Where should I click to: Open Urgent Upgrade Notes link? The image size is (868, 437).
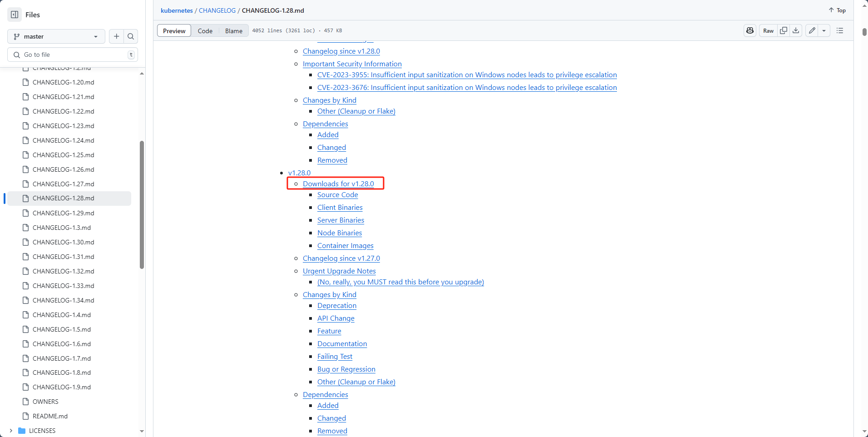click(x=340, y=271)
